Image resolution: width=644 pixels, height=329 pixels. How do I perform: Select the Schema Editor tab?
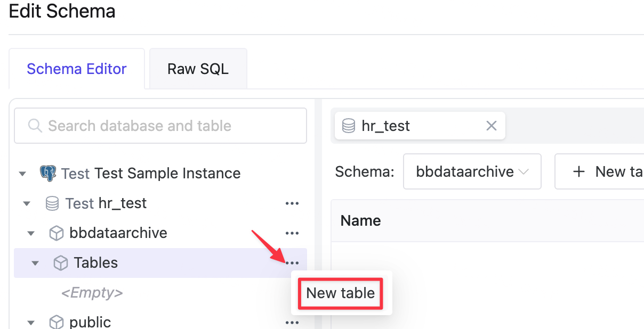(77, 69)
